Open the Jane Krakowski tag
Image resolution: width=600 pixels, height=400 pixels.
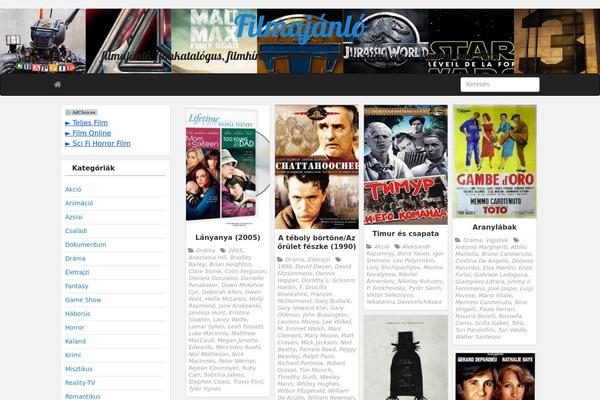pyautogui.click(x=239, y=306)
